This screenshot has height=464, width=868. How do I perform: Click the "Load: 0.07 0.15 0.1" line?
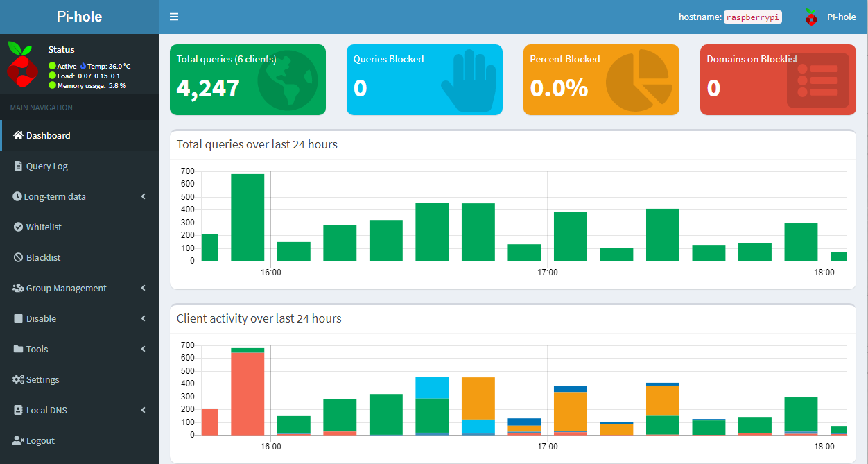click(x=89, y=76)
